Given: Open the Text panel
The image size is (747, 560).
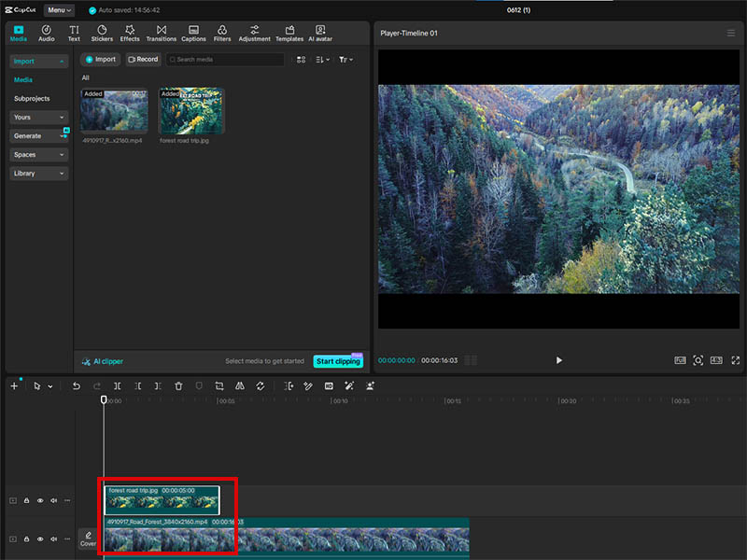Looking at the screenshot, I should [x=74, y=34].
